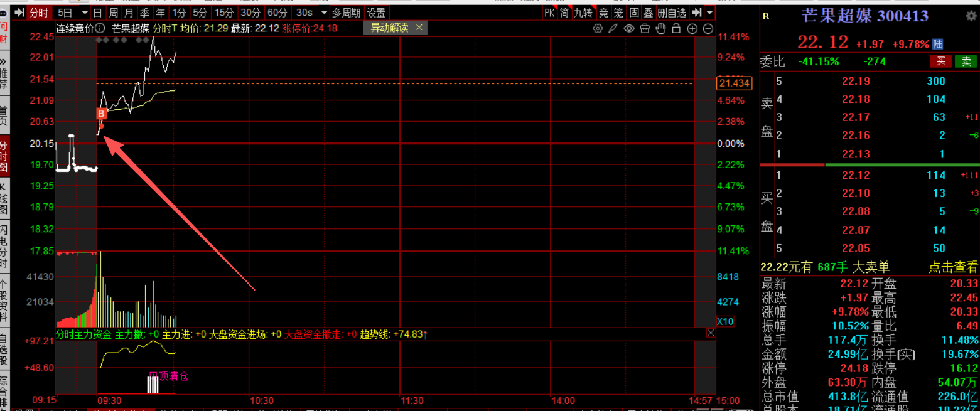Screen dimensions: 980x411
Task: Toggle the 竞 auction view
Action: click(603, 13)
